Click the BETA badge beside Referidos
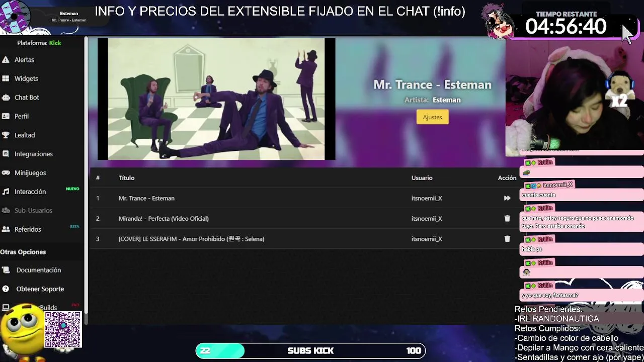Screen dimensions: 644x362 74,227
